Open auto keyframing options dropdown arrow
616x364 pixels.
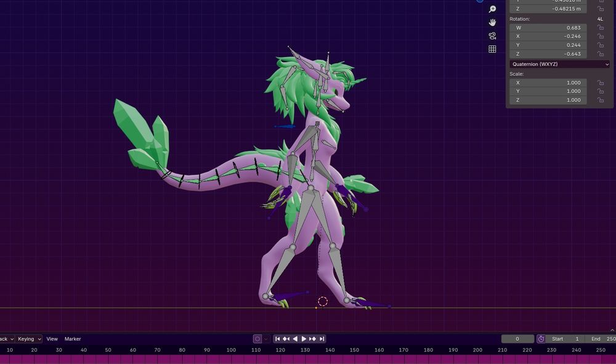[266, 339]
